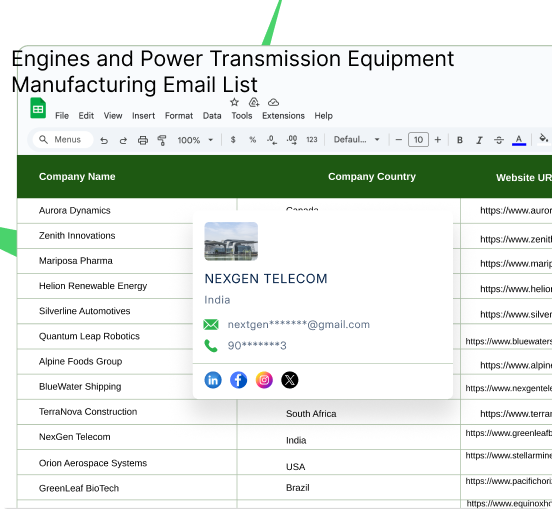
Task: Decrease decimal places button
Action: point(272,140)
